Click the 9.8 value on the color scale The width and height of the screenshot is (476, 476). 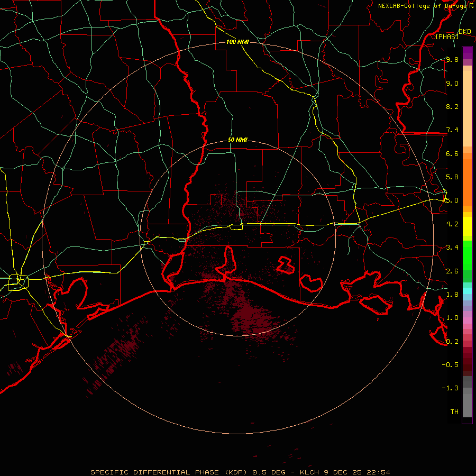coord(452,60)
